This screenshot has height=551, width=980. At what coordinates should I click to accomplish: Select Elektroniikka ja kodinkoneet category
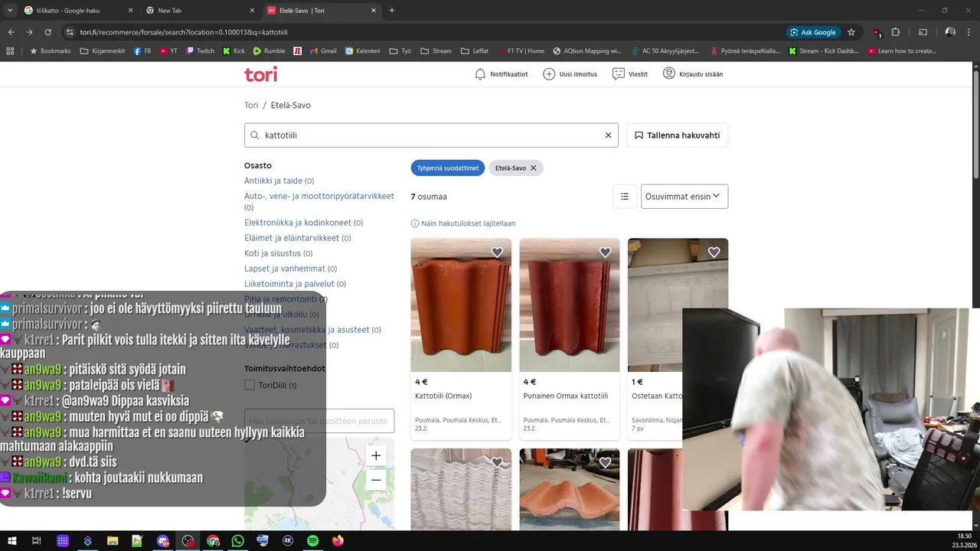pos(298,223)
